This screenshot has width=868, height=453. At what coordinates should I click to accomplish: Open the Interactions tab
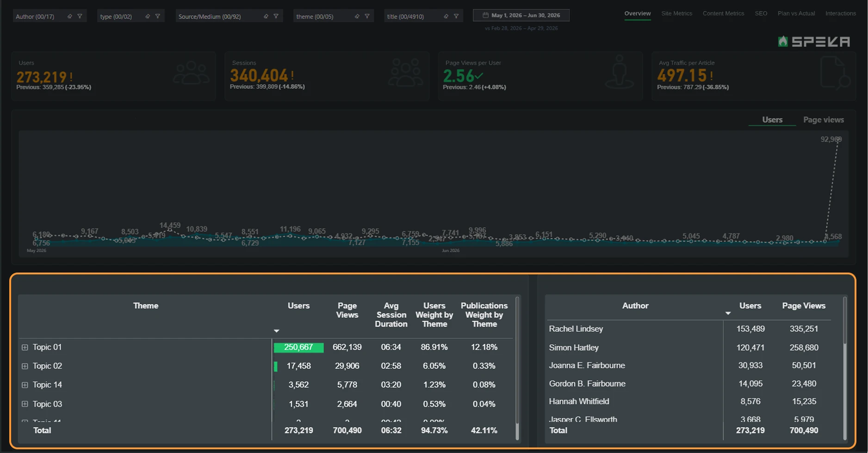[840, 13]
